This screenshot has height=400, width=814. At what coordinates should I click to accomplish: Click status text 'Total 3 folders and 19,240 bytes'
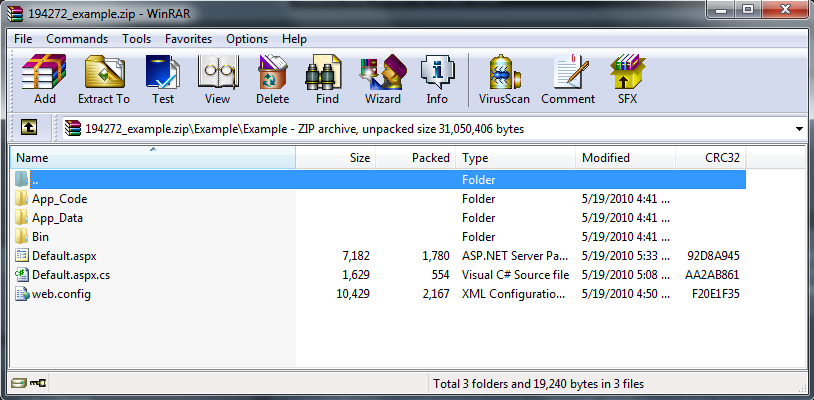point(539,384)
